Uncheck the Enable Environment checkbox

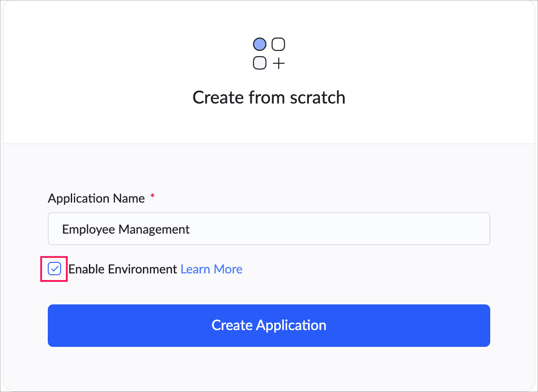pos(54,269)
